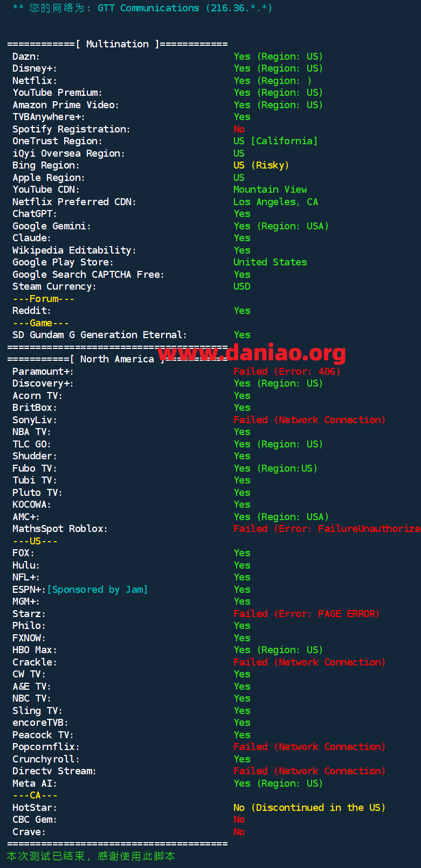Click the GTT Communications network name
421x868 pixels.
tap(148, 8)
